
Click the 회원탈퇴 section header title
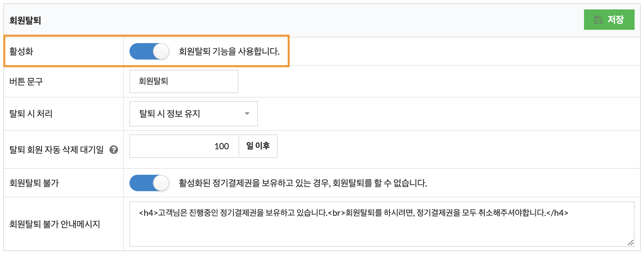tap(25, 20)
